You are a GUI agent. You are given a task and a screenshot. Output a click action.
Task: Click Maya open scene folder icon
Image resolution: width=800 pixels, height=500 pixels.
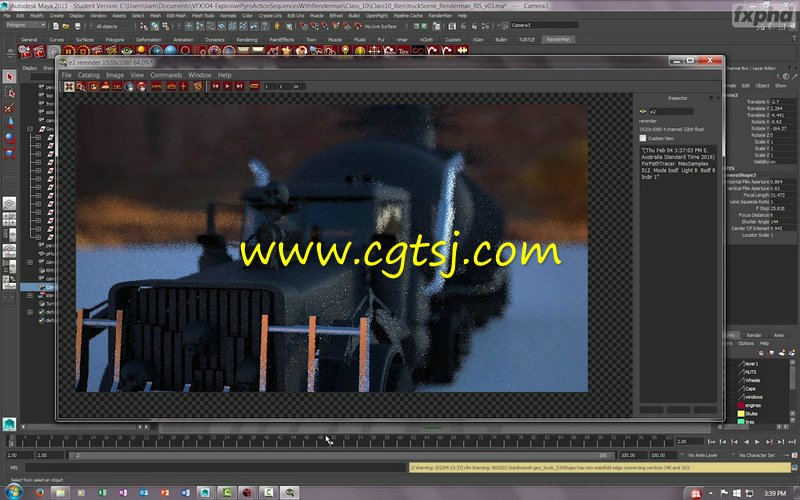(66, 26)
